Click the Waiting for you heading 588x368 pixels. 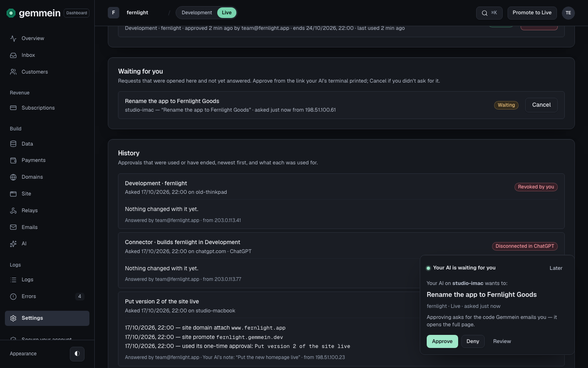pos(140,71)
